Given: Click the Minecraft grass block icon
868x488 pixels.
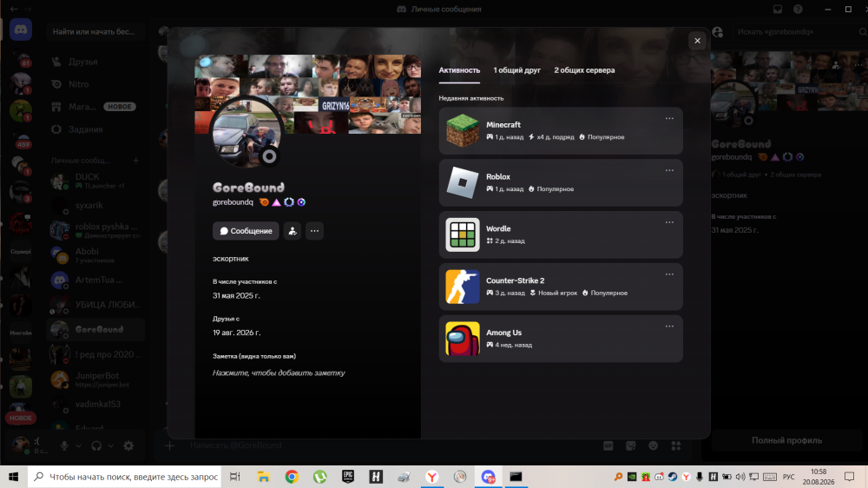Looking at the screenshot, I should (463, 131).
